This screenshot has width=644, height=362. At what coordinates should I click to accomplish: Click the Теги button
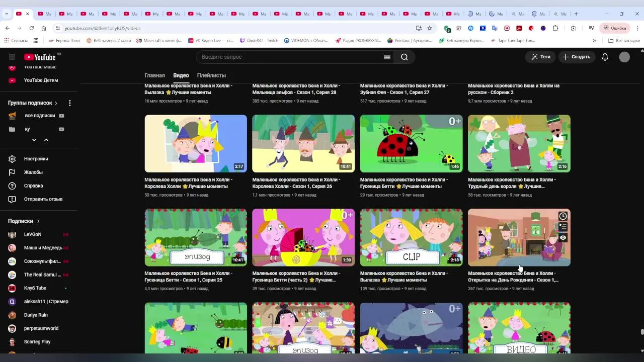(540, 57)
